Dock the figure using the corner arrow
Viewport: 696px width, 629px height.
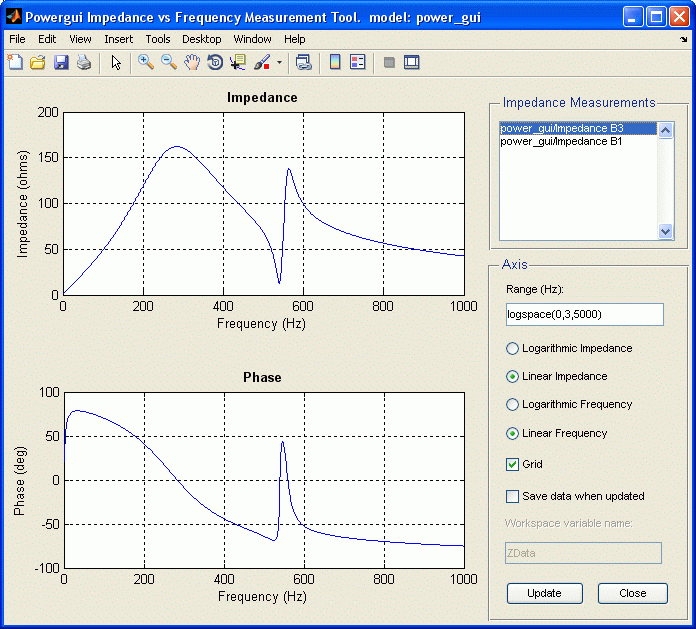(684, 40)
